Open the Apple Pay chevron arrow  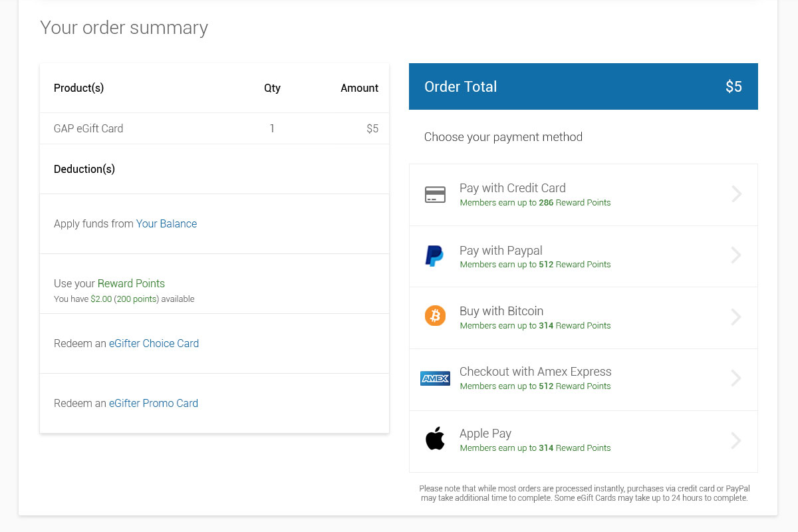tap(736, 440)
